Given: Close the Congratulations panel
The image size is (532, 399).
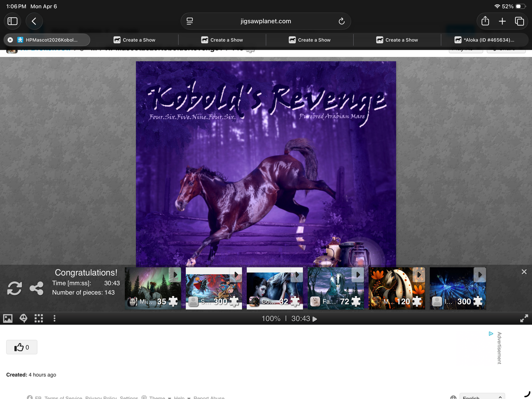Looking at the screenshot, I should 524,272.
